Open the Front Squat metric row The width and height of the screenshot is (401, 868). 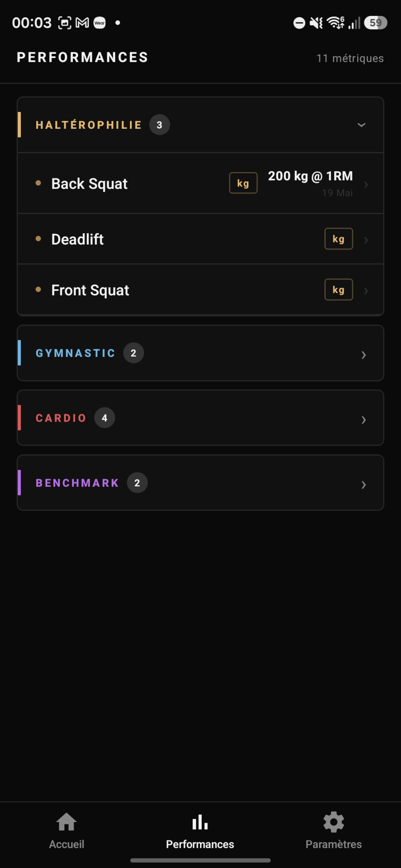click(200, 290)
